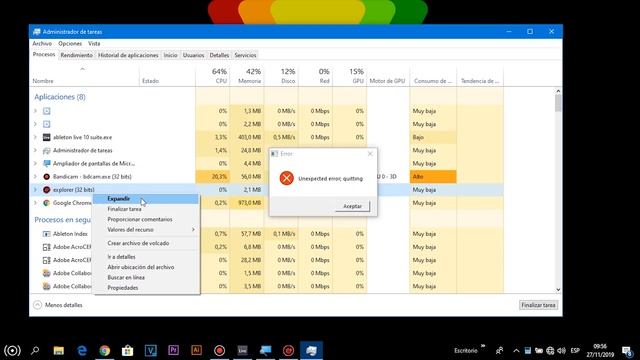Sort by the CPU column header
Image resolution: width=640 pixels, height=360 pixels.
213,76
